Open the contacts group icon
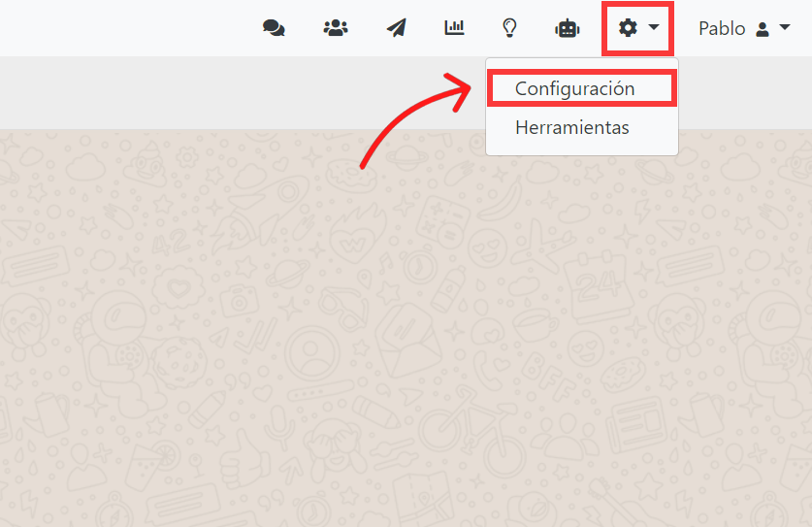Image resolution: width=812 pixels, height=527 pixels. 336,28
